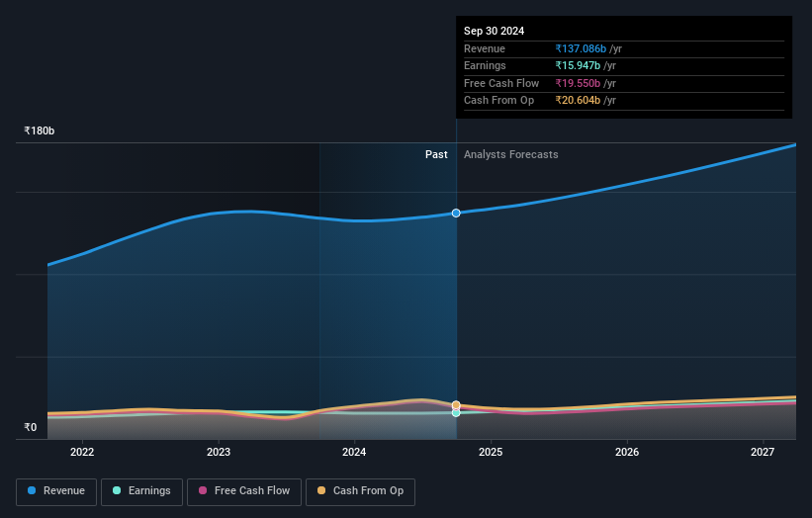Click the teal Earnings legend dot

click(x=117, y=490)
